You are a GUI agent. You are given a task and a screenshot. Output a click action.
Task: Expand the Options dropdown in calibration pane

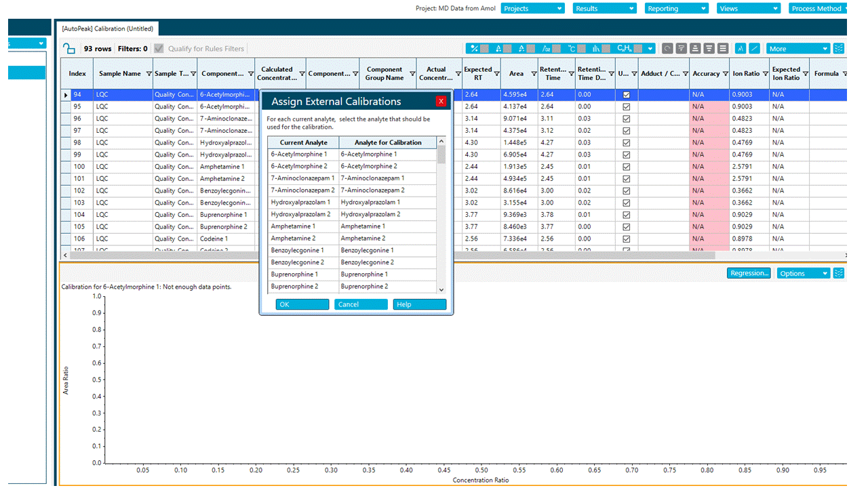[x=803, y=273]
